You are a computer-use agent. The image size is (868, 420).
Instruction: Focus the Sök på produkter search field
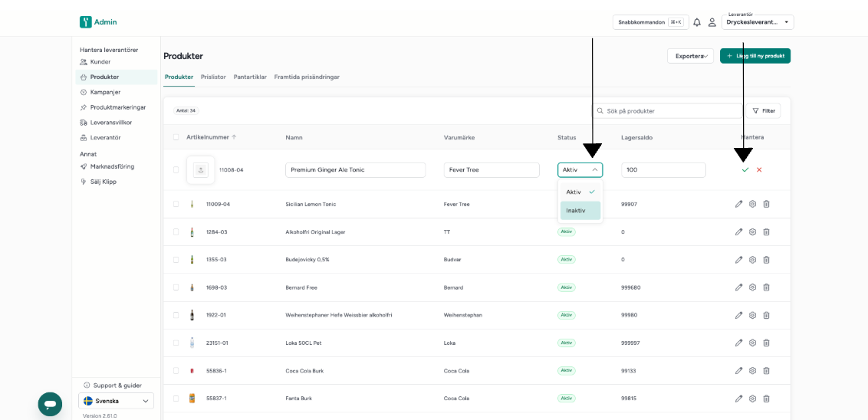click(668, 110)
